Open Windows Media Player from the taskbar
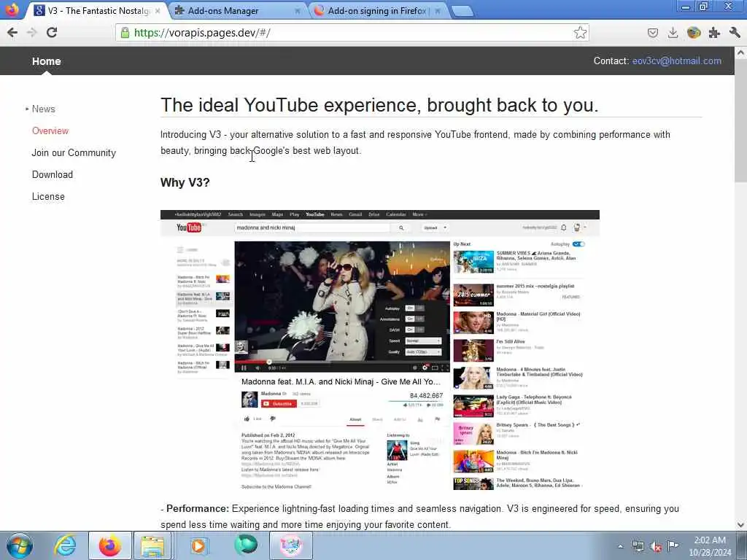 (x=198, y=545)
